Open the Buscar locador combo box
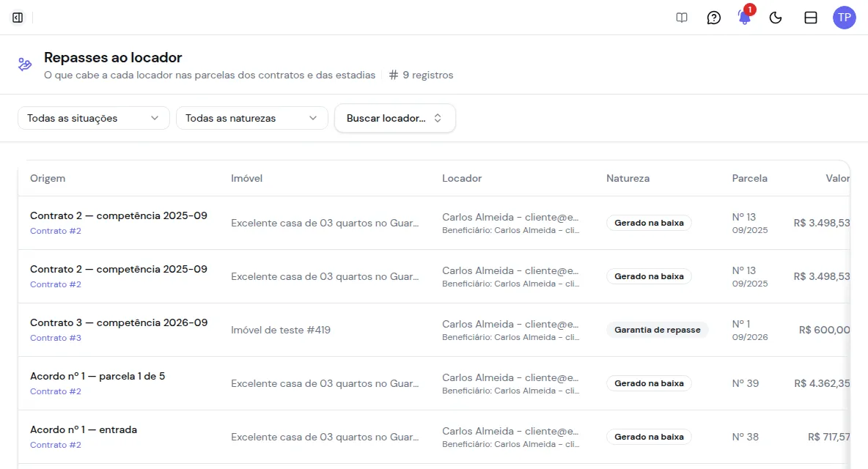The image size is (868, 469). click(394, 118)
